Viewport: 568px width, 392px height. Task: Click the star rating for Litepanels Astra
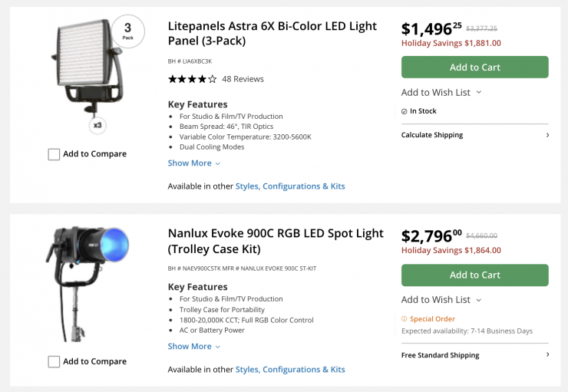pos(192,79)
